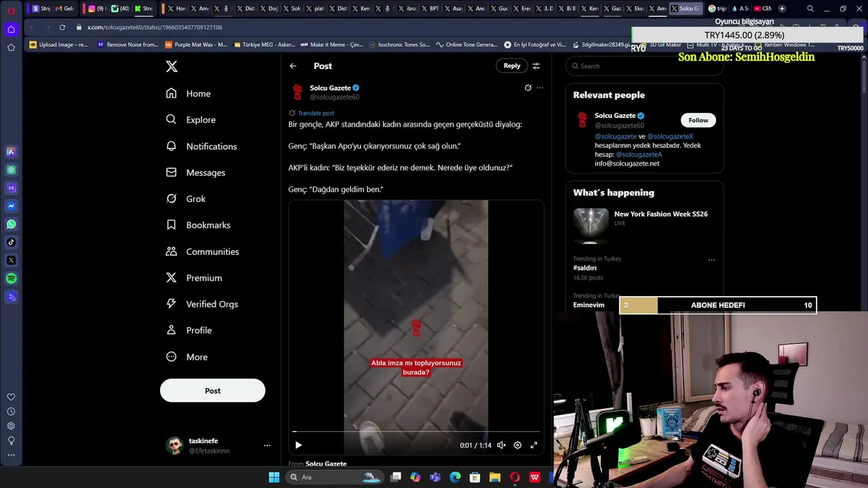
Task: Go back in the browser
Action: click(x=32, y=27)
